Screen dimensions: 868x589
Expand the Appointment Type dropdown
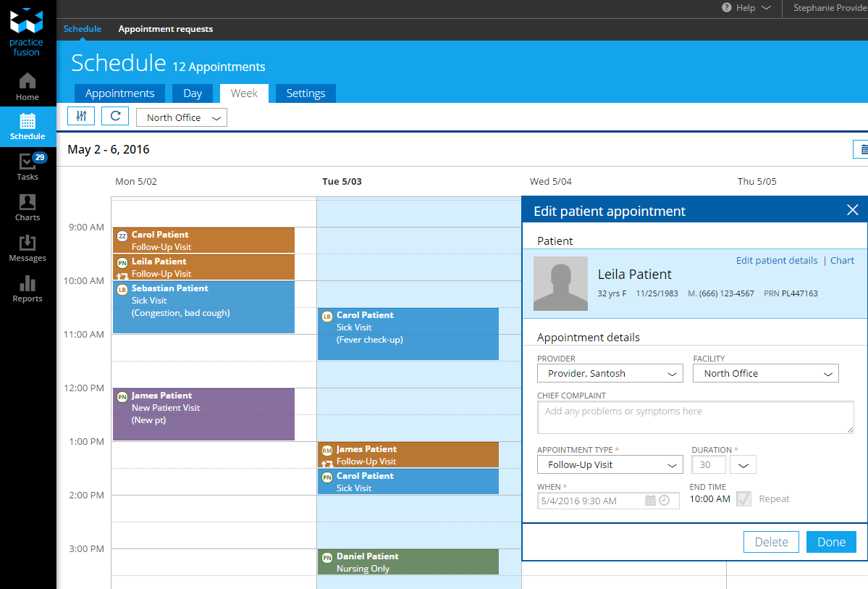(x=610, y=465)
